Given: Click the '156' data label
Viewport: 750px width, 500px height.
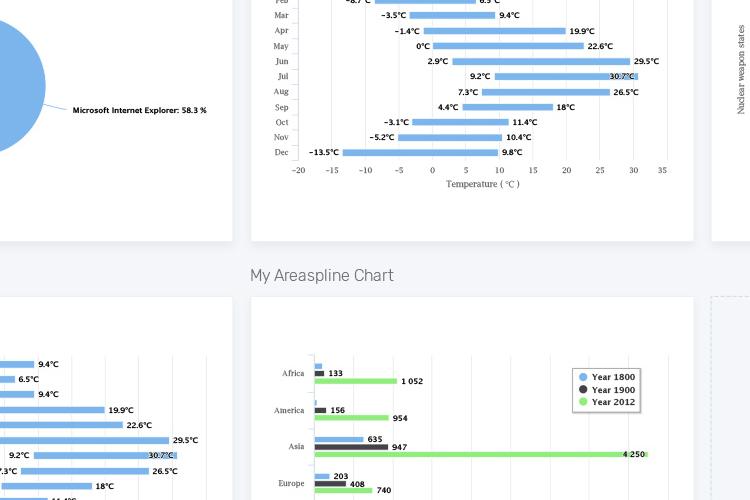Looking at the screenshot, I should pyautogui.click(x=337, y=410).
